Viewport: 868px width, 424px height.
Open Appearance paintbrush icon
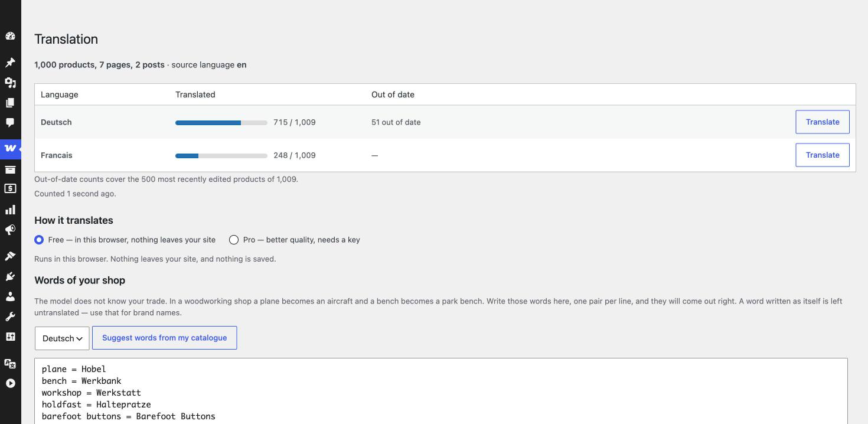point(10,256)
